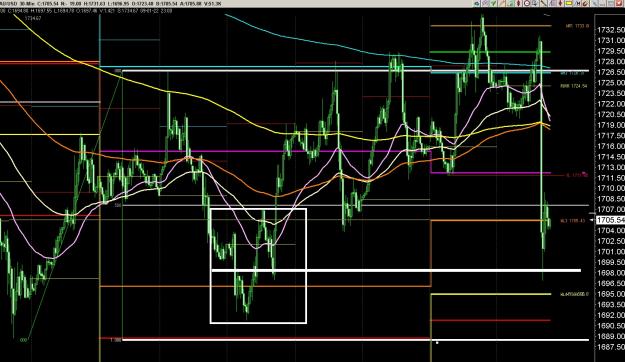Screen dimensions: 625x362
Task: Click 1692.00 on the price axis
Action: coord(611,315)
